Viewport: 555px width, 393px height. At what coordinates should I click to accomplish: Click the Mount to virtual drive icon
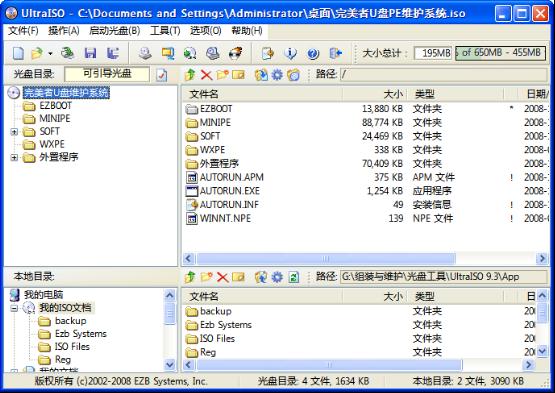pyautogui.click(x=213, y=53)
